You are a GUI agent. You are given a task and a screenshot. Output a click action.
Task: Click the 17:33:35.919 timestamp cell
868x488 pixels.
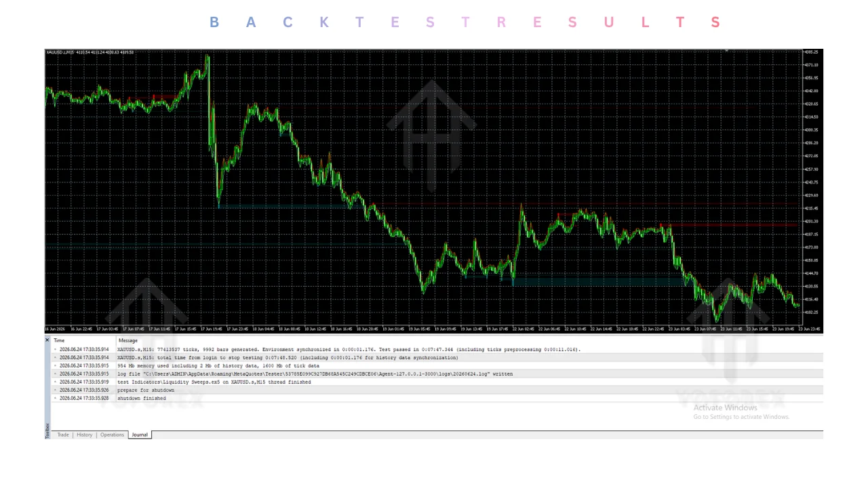tap(83, 382)
